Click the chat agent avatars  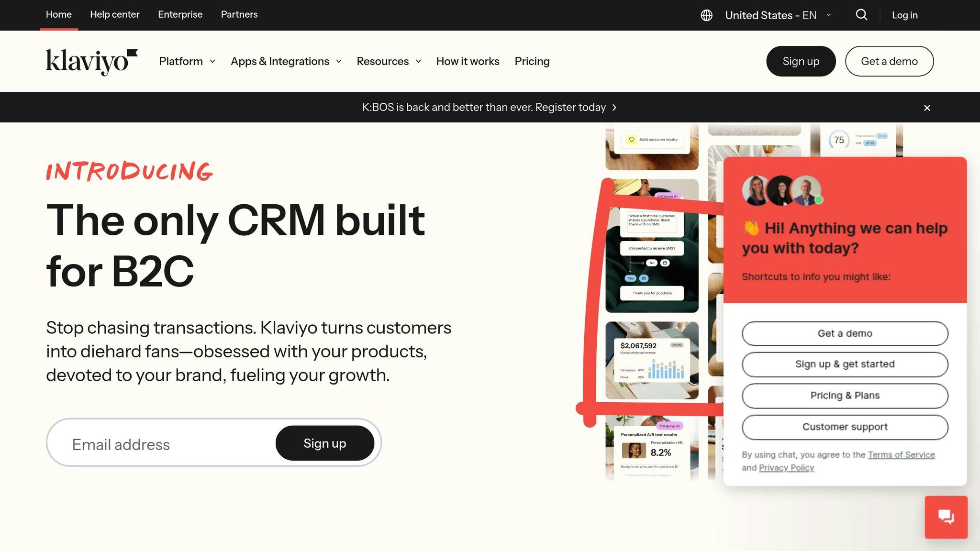click(x=782, y=190)
